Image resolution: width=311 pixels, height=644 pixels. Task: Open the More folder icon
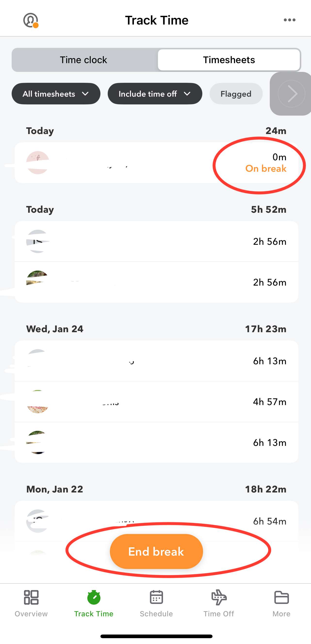click(281, 598)
